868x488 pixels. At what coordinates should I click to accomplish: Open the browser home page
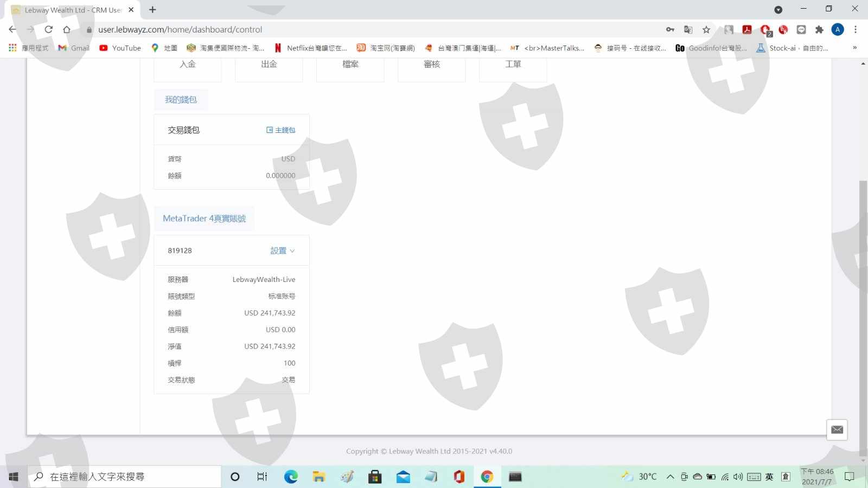tap(67, 30)
